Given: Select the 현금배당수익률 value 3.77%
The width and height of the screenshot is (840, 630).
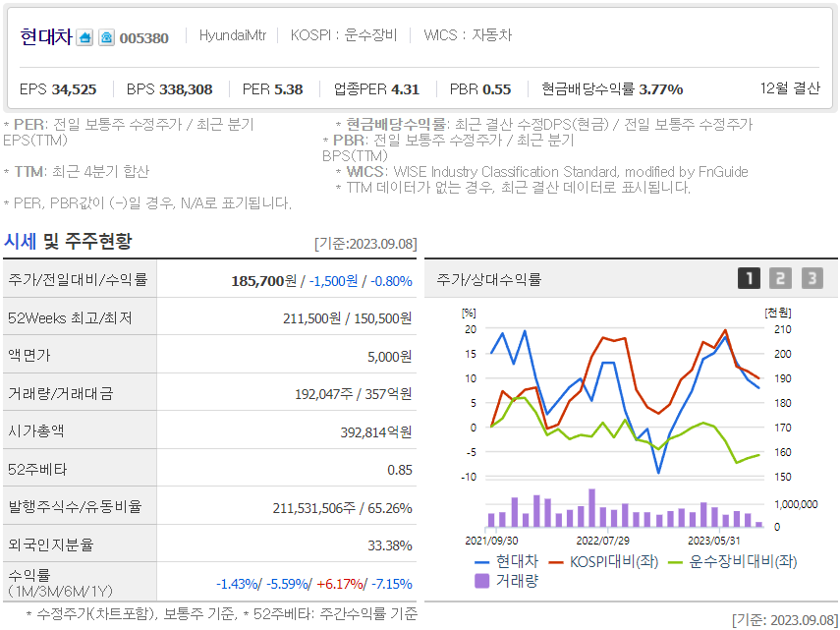Looking at the screenshot, I should pos(661,88).
